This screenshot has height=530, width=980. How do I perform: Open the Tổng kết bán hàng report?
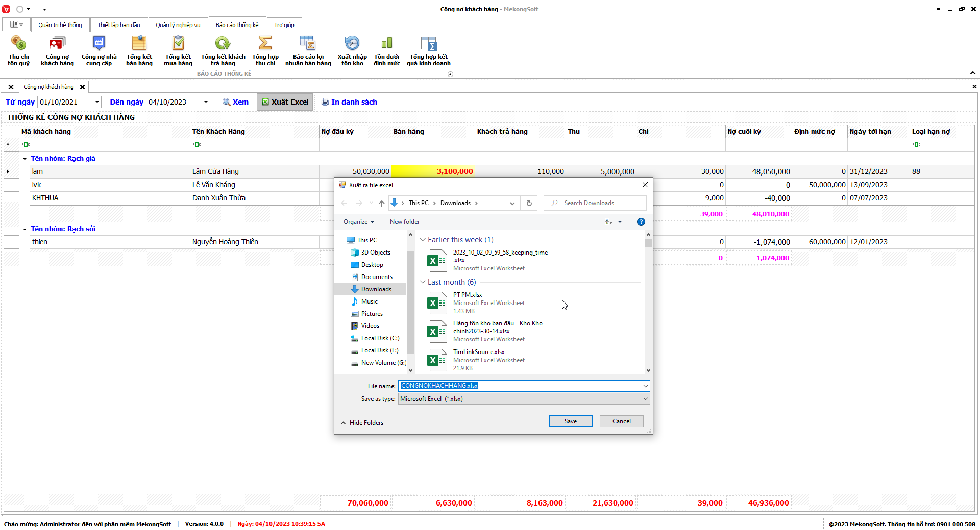pyautogui.click(x=139, y=51)
